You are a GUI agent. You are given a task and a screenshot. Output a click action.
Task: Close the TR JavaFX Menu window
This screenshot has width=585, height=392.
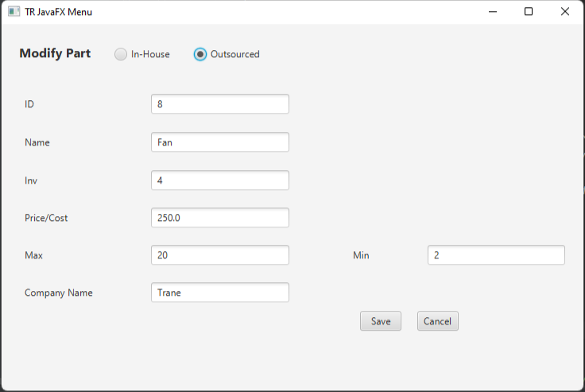coord(565,12)
